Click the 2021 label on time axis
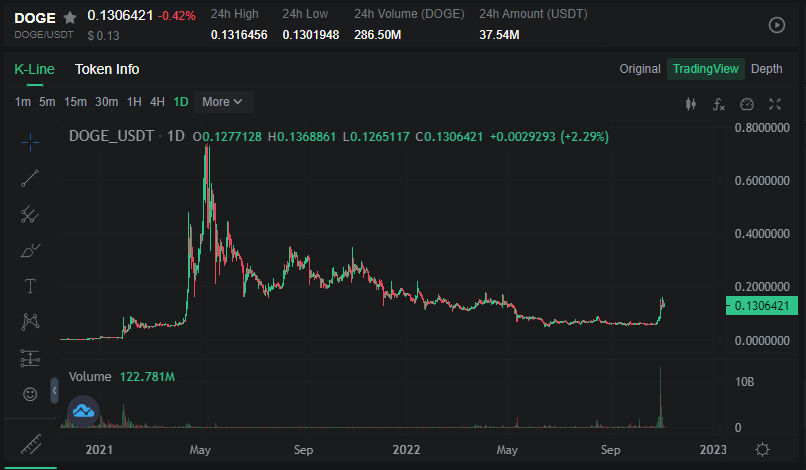The width and height of the screenshot is (806, 470). [x=99, y=450]
